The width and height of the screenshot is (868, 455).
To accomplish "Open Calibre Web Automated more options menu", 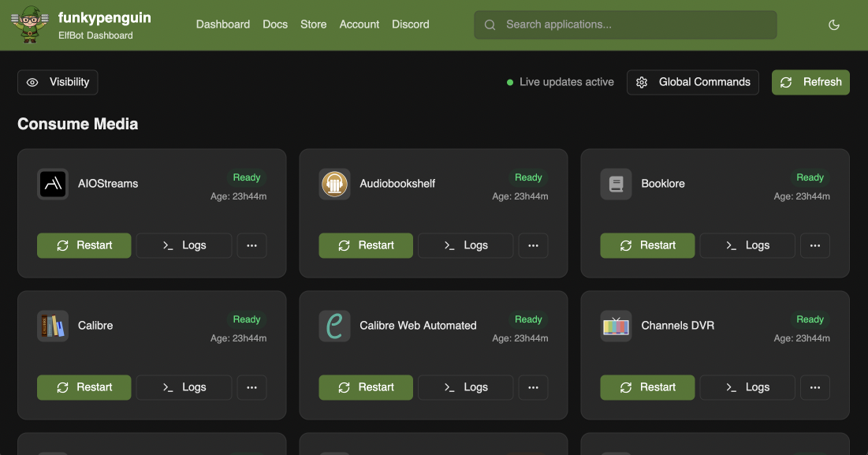I will (x=533, y=387).
